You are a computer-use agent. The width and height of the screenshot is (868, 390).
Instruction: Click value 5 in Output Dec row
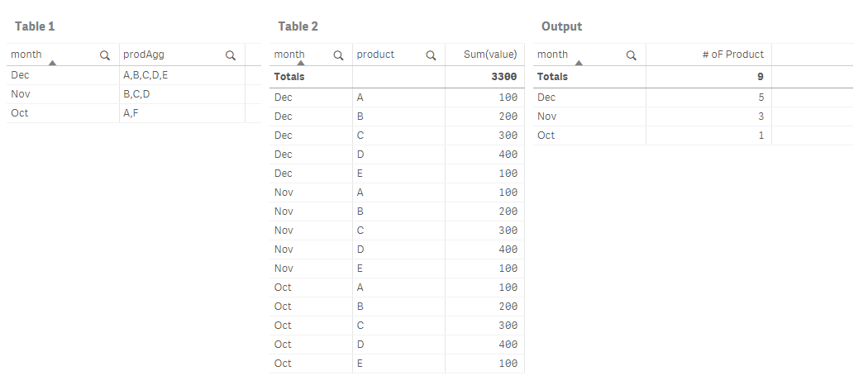click(x=761, y=97)
